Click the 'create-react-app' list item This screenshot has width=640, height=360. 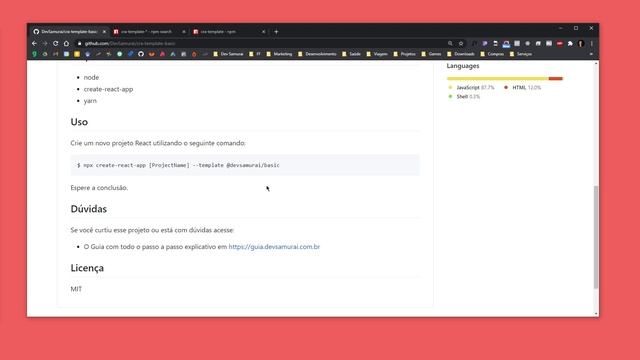(109, 89)
